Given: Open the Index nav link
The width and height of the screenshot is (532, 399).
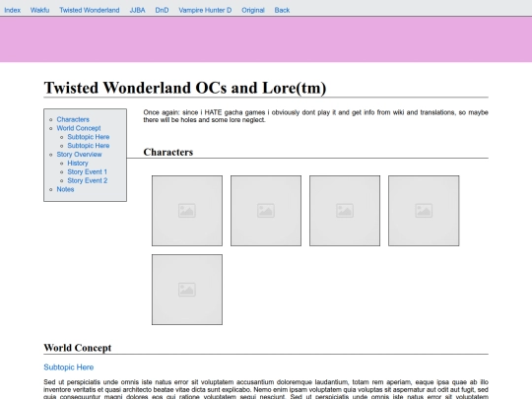Looking at the screenshot, I should click(12, 10).
